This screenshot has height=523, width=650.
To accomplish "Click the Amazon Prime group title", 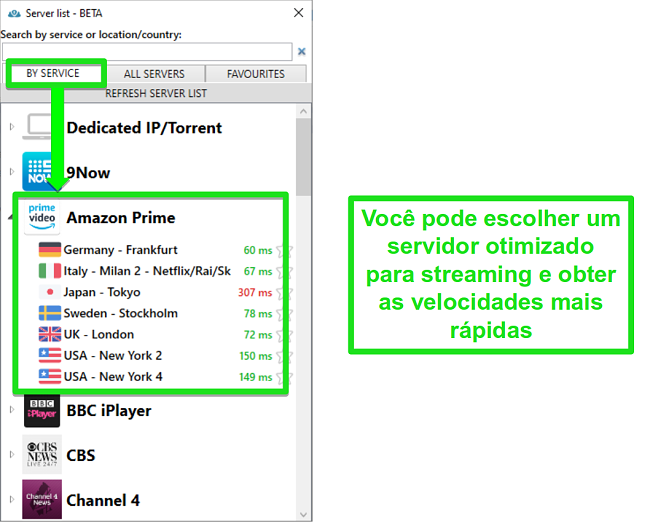I will tap(121, 218).
